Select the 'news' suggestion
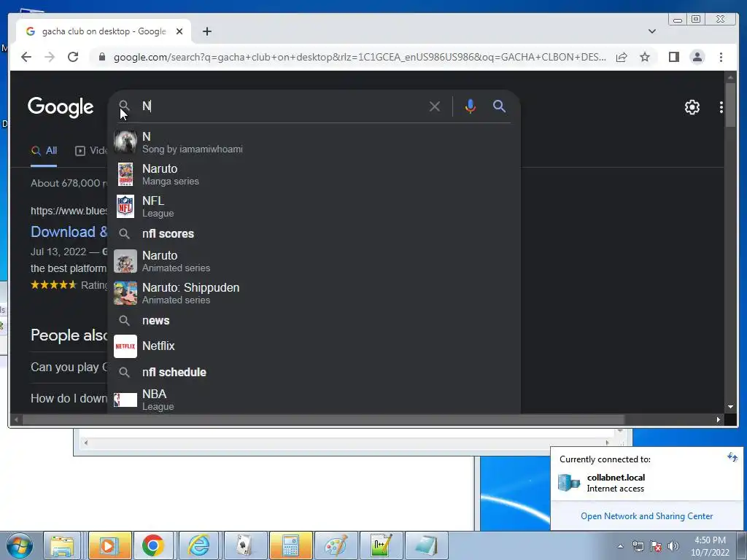747x560 pixels. (314, 321)
